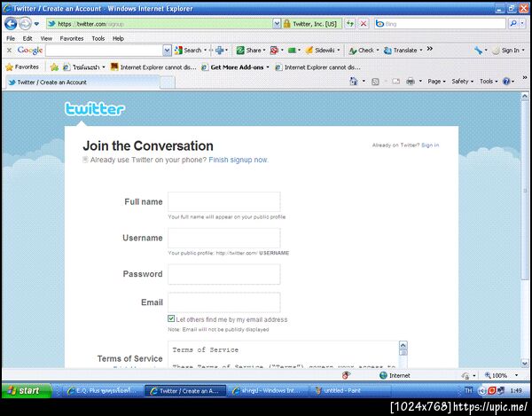Click the blue Help question mark icon
The width and height of the screenshot is (532, 416).
tap(506, 82)
